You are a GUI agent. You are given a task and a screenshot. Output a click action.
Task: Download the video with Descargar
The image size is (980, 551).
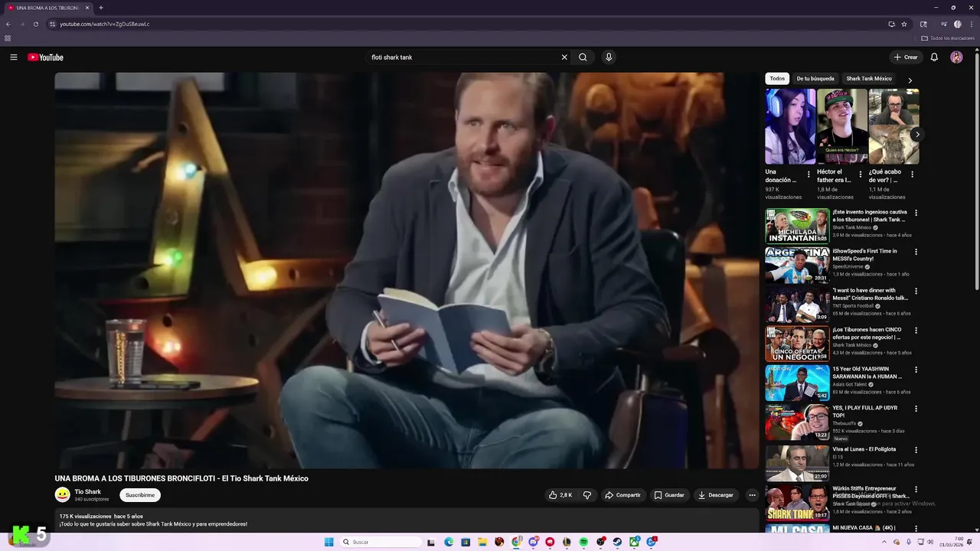click(715, 495)
